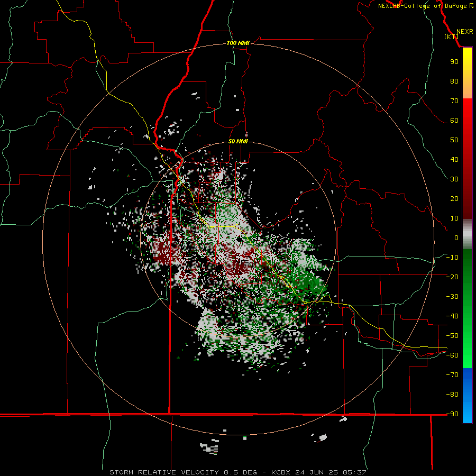Click the "-70" value on the velocity scale
This screenshot has width=476, height=476.
pos(452,375)
